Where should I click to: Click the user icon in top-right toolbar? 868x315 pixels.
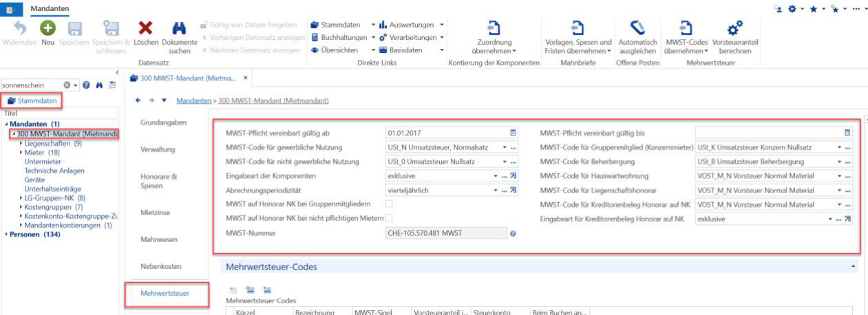click(779, 8)
